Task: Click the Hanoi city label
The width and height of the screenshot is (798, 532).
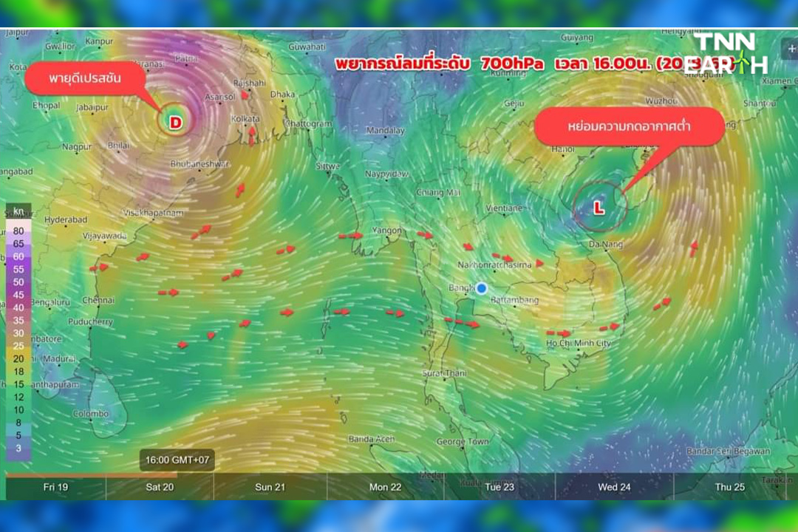Action: (563, 149)
